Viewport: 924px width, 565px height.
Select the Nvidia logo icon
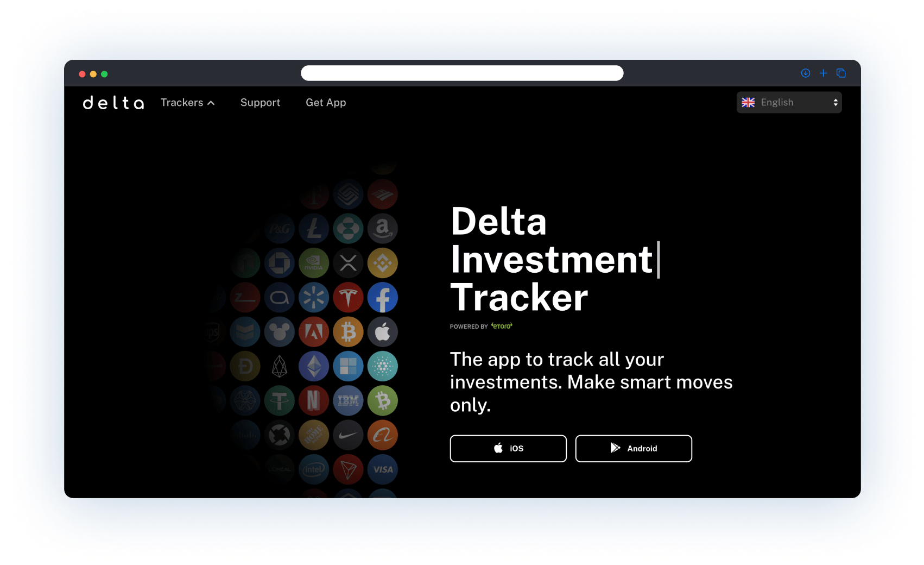point(314,263)
